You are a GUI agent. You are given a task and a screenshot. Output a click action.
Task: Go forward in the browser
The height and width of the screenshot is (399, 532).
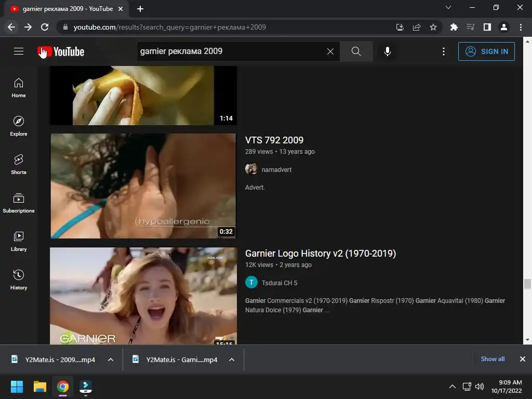tap(28, 27)
